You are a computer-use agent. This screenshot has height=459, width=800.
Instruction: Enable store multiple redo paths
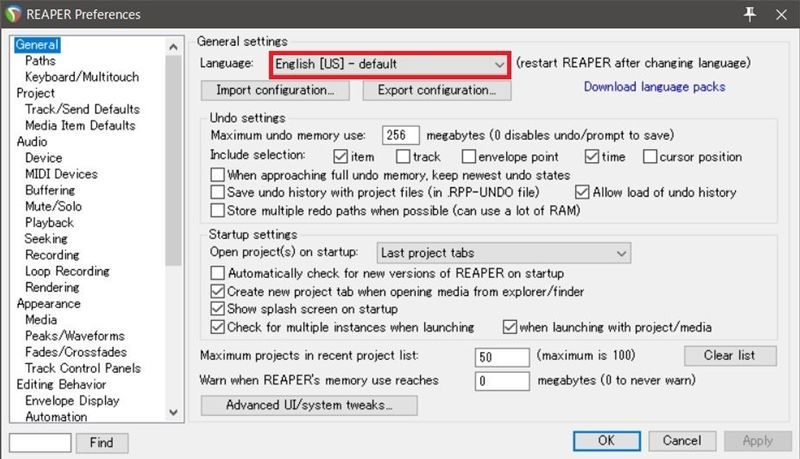[217, 210]
